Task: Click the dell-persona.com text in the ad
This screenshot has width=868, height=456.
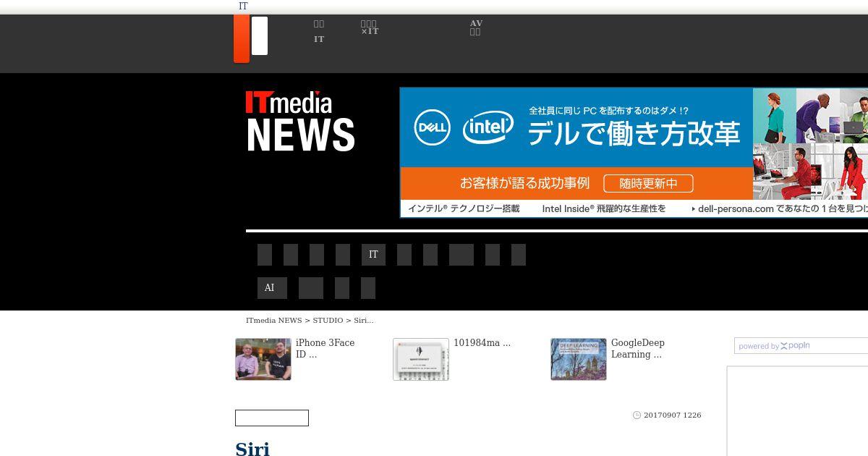Action: pos(736,208)
